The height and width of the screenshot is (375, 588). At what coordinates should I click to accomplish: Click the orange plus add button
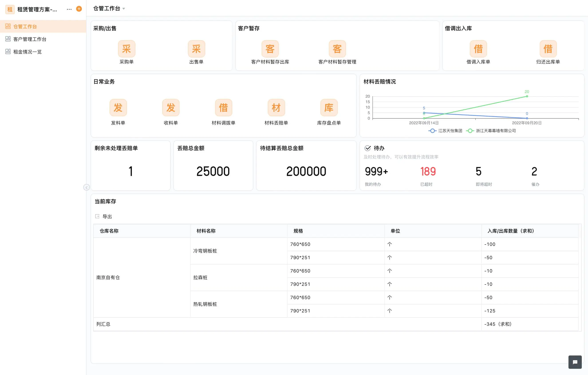[x=79, y=9]
